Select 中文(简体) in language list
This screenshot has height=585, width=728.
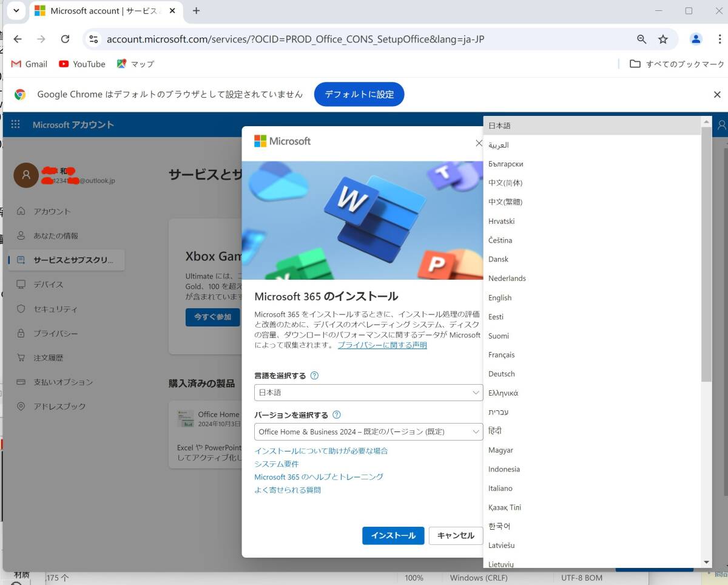point(592,183)
